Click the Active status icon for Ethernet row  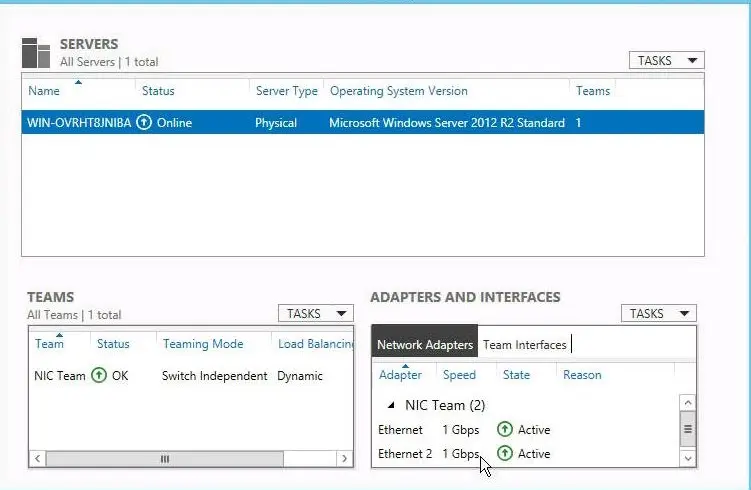[x=505, y=429]
